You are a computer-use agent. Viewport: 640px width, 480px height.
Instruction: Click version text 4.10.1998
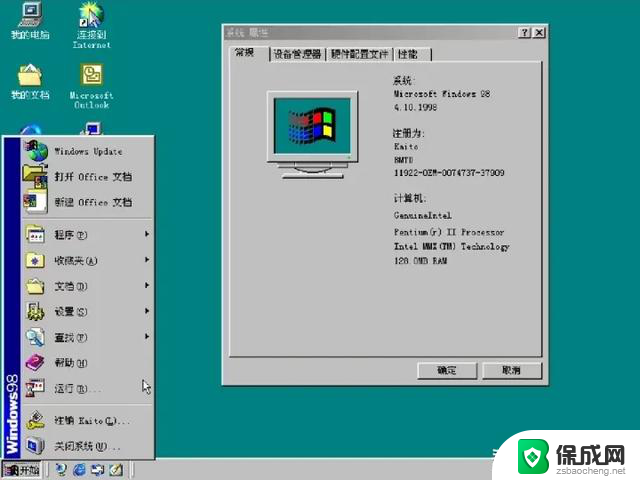tap(415, 107)
